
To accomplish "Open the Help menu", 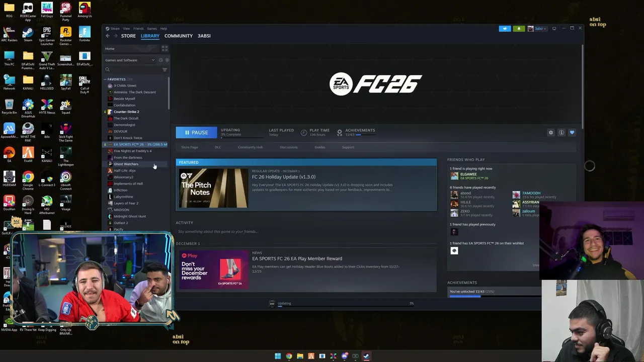I will [164, 29].
